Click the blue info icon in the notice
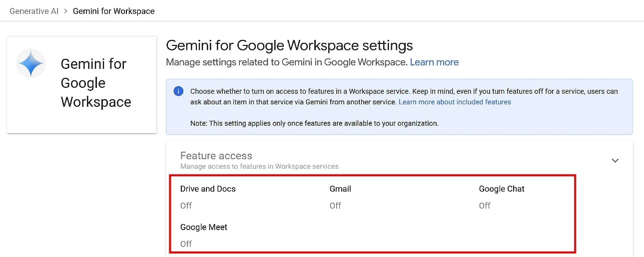644x257 pixels. (x=178, y=91)
